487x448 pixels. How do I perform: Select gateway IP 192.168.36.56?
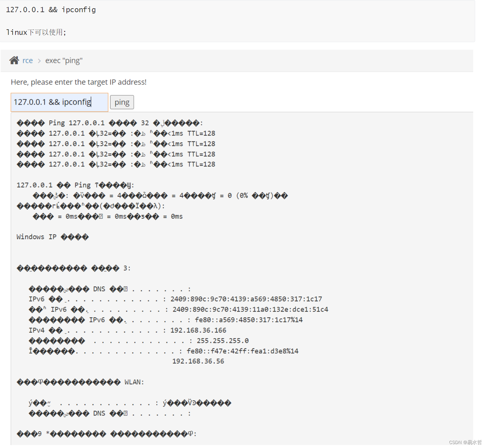point(198,361)
